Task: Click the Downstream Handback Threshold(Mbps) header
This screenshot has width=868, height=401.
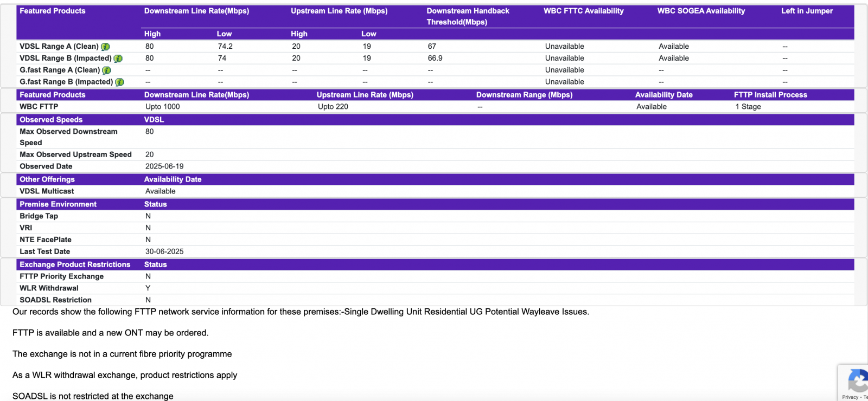Action: click(x=468, y=16)
